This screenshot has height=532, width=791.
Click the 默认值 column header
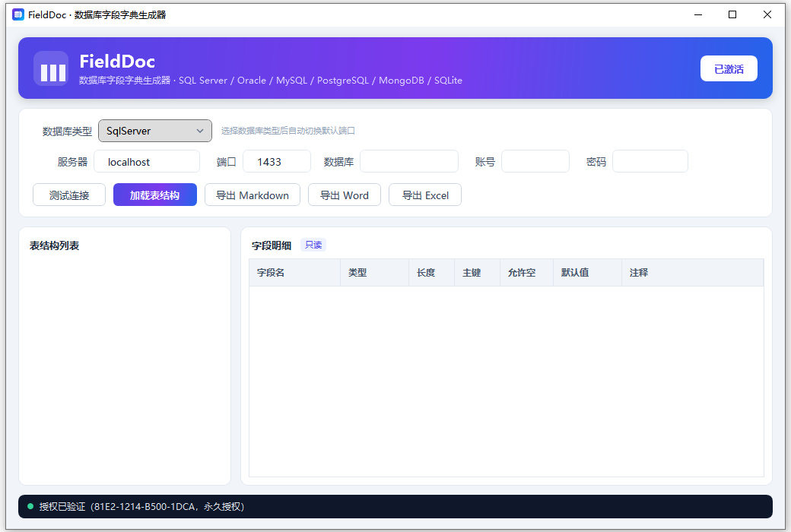click(587, 272)
